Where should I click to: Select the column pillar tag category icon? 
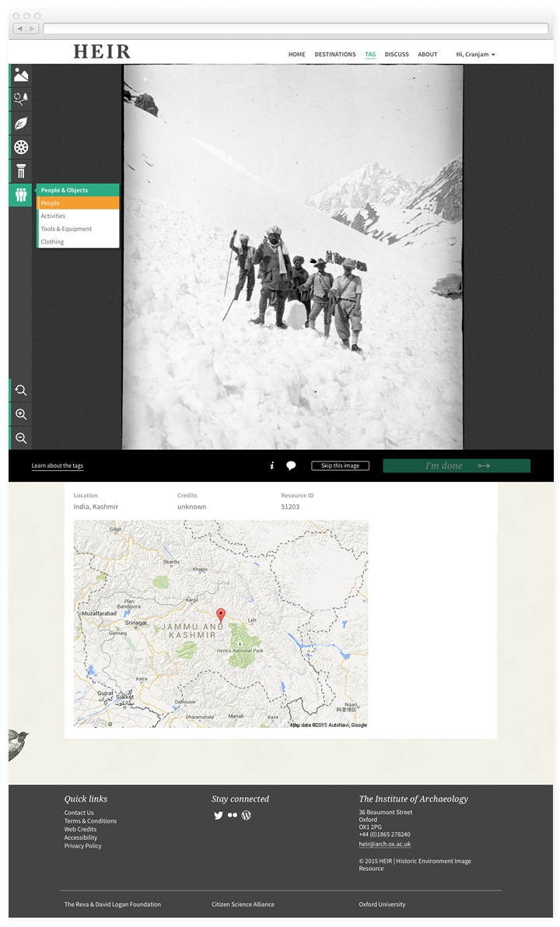(21, 171)
